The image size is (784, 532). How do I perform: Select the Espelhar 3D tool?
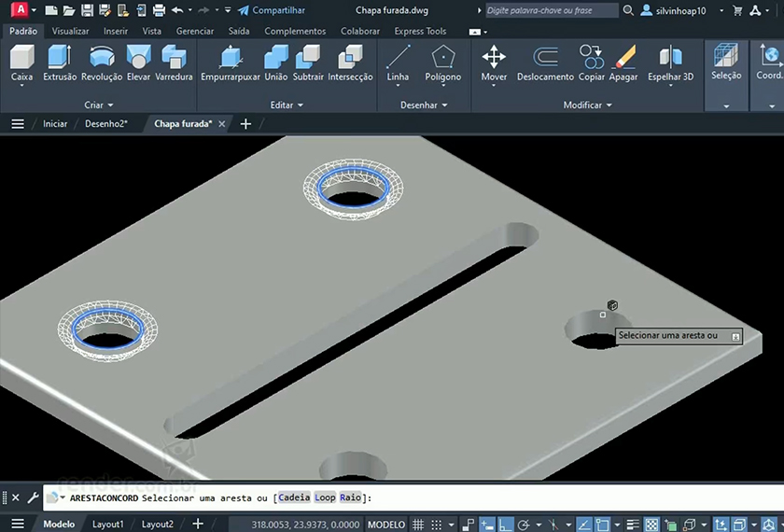tap(670, 58)
